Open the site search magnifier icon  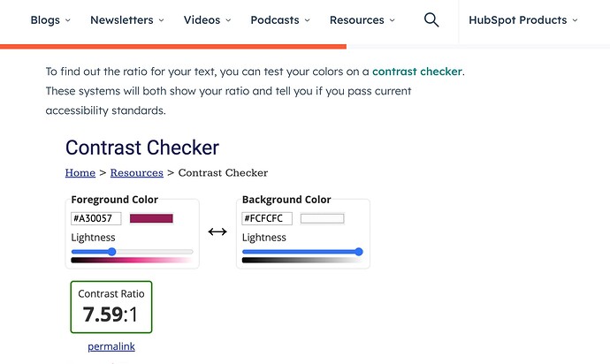pos(431,19)
